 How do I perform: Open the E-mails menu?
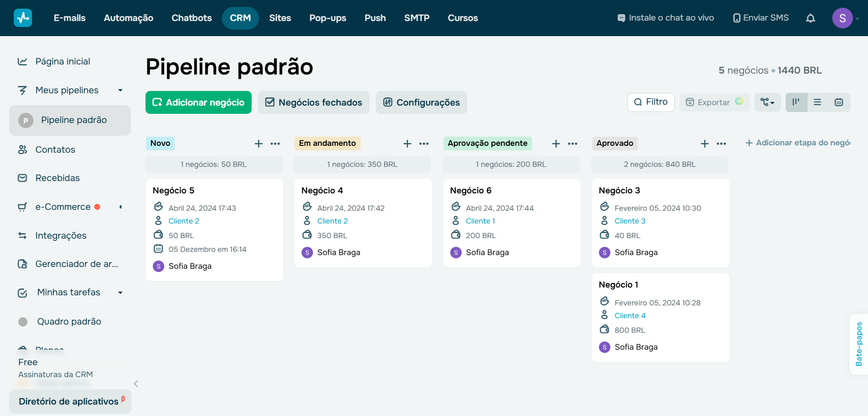[x=70, y=18]
